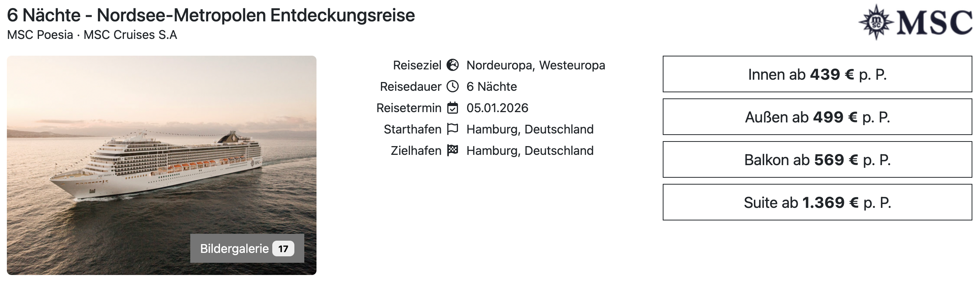Click the flag icon beside Starthafen
The image size is (980, 283).
pos(452,129)
